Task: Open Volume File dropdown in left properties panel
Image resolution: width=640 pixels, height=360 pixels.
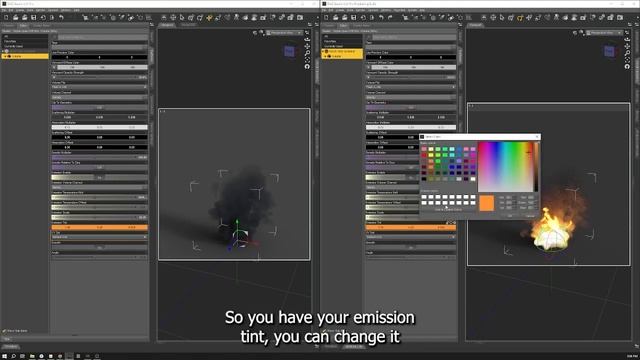Action: coord(99,87)
